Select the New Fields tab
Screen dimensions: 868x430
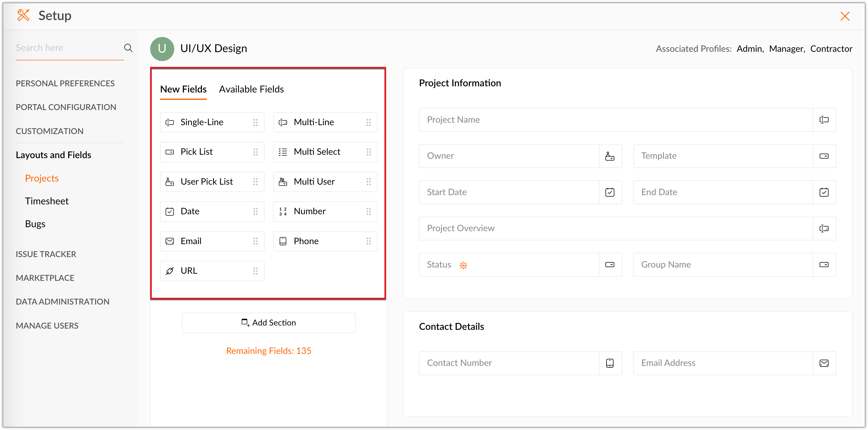click(x=183, y=89)
